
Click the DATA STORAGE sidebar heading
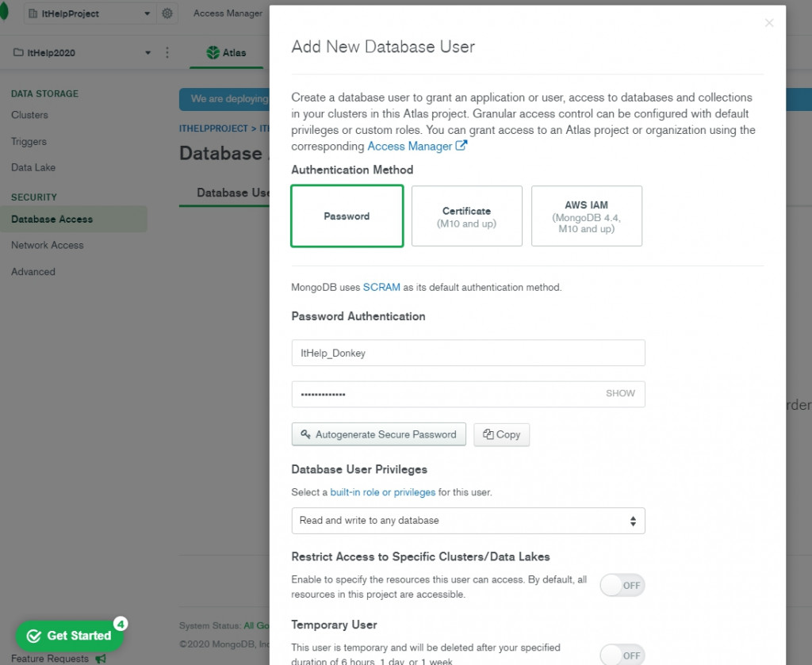click(x=44, y=94)
